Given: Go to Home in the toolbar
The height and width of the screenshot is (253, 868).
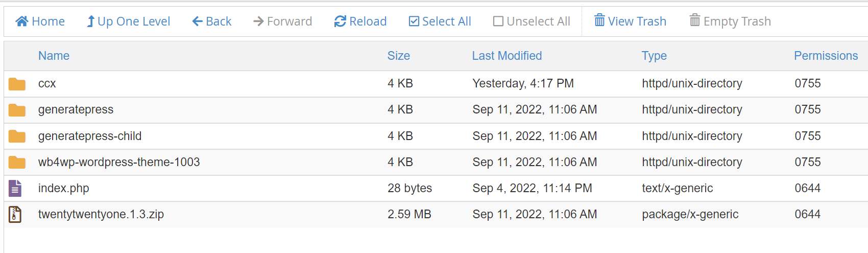Looking at the screenshot, I should click(x=40, y=21).
